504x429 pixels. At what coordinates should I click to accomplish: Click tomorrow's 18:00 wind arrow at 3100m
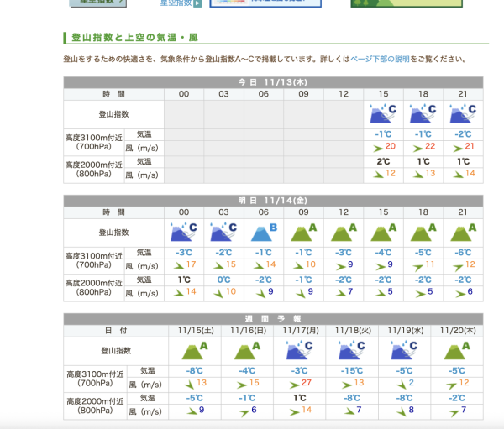click(x=417, y=267)
